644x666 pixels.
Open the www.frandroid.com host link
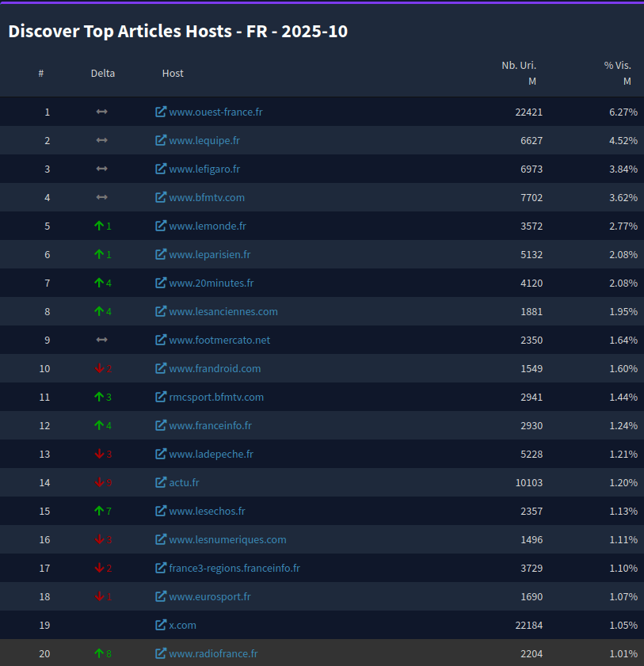click(215, 368)
